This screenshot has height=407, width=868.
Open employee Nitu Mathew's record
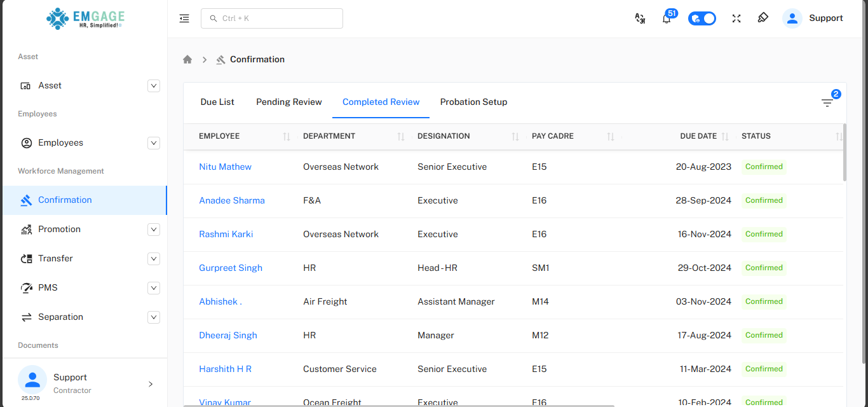click(225, 167)
